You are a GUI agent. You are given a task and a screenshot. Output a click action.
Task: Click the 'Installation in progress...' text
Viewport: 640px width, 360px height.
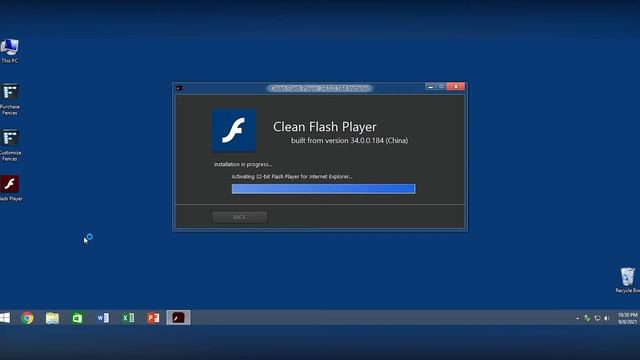[243, 164]
